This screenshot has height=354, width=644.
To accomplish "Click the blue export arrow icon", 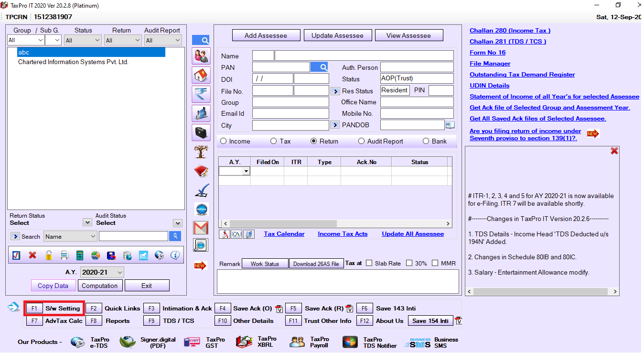I will [x=143, y=255].
